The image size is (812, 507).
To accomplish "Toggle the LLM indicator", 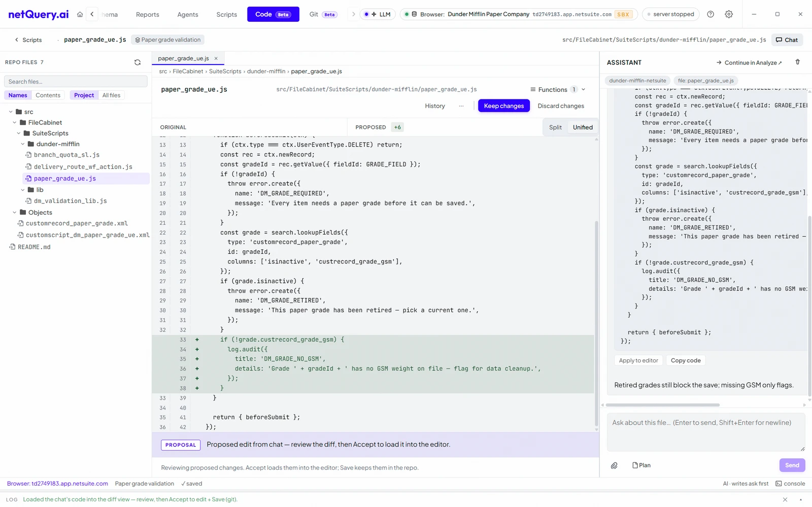I will (x=378, y=14).
